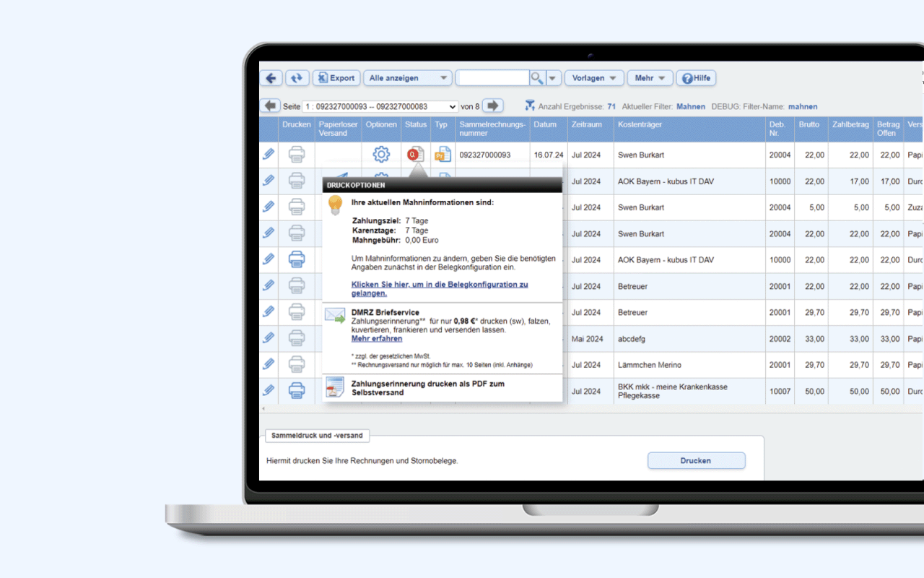Click the red status icon for Swen Burkart
Viewport: 924px width, 578px height.
(414, 154)
